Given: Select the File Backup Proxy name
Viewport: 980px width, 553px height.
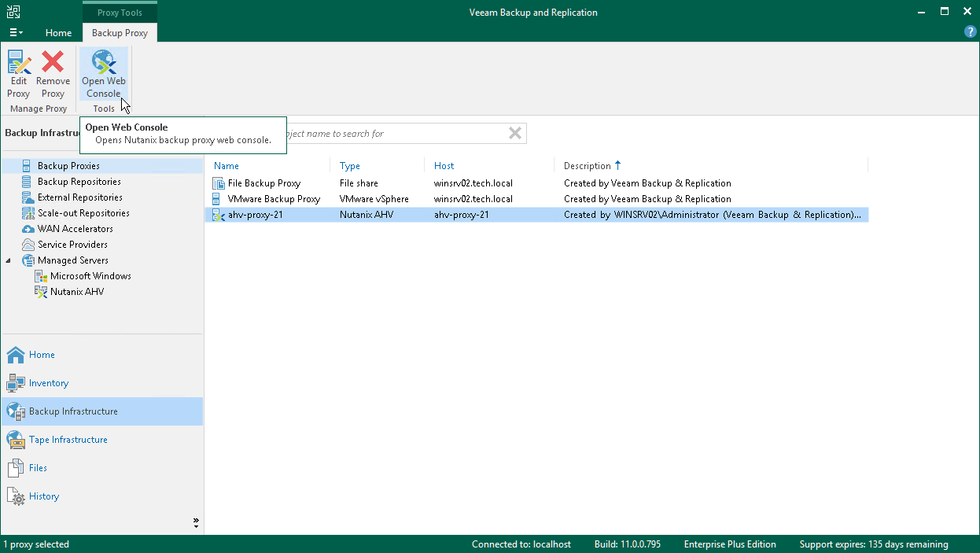Looking at the screenshot, I should click(264, 183).
